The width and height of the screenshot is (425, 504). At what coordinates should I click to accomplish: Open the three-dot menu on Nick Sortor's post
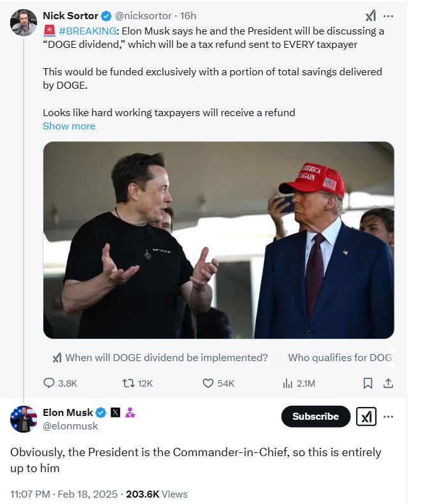[389, 16]
